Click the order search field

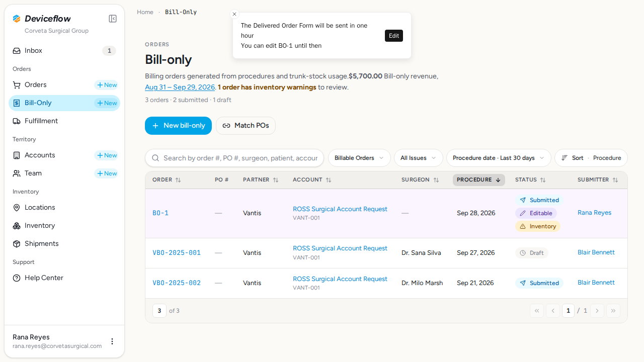pos(234,158)
